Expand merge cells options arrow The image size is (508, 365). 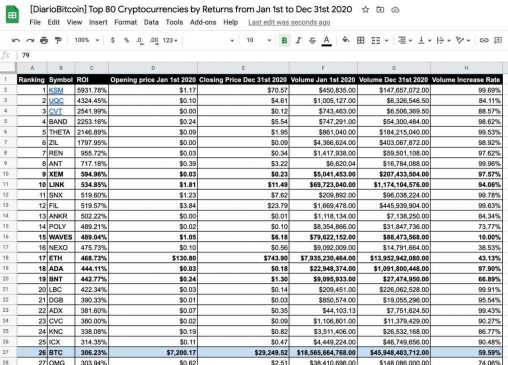coord(387,41)
